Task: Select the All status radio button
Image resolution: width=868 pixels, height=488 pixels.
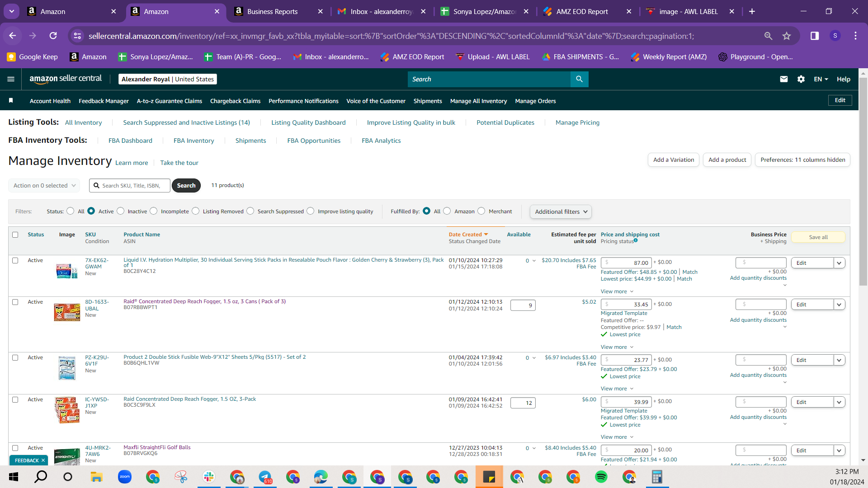Action: pos(70,211)
